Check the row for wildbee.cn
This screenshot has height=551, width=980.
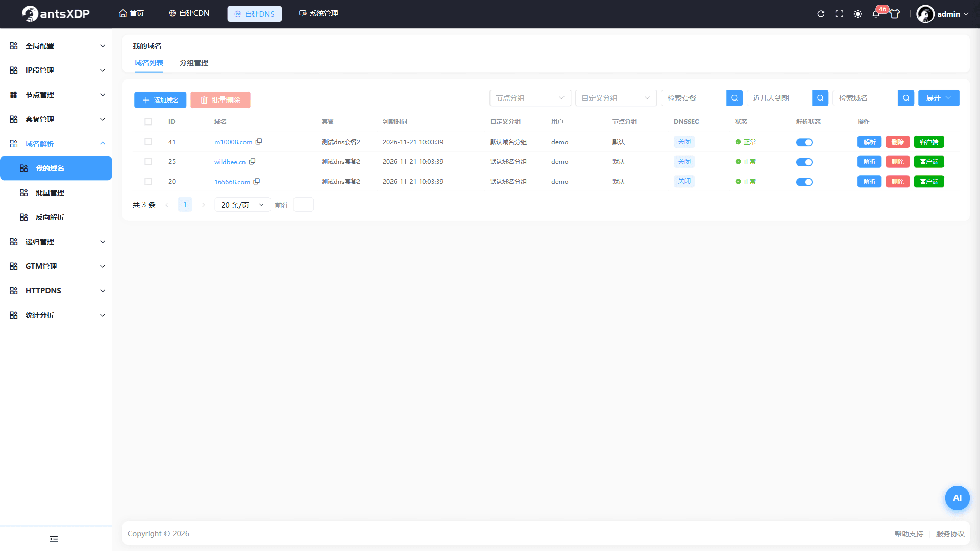(x=148, y=161)
